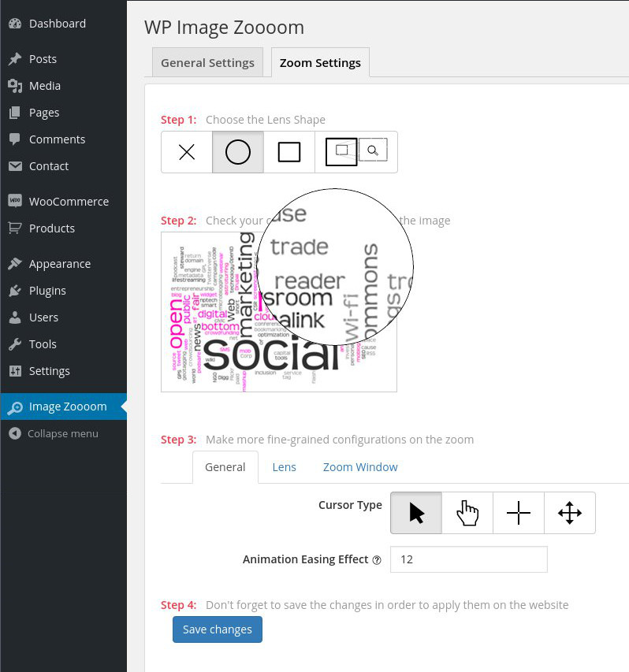The width and height of the screenshot is (629, 672).
Task: Choose the circle lens shape
Action: tap(238, 152)
